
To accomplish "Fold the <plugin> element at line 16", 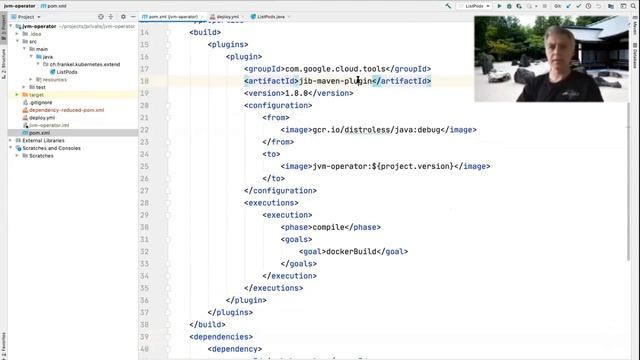I will pos(168,57).
